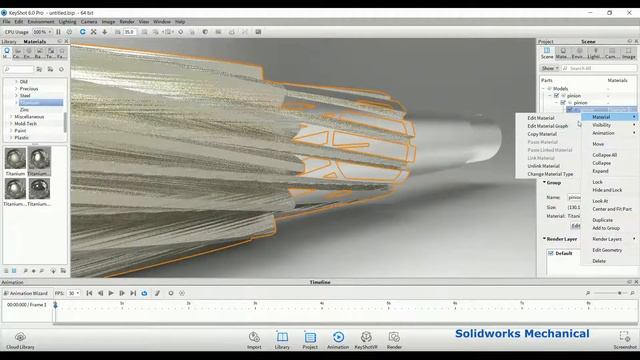Viewport: 640px width, 360px height.
Task: Toggle animation loop button
Action: click(144, 293)
